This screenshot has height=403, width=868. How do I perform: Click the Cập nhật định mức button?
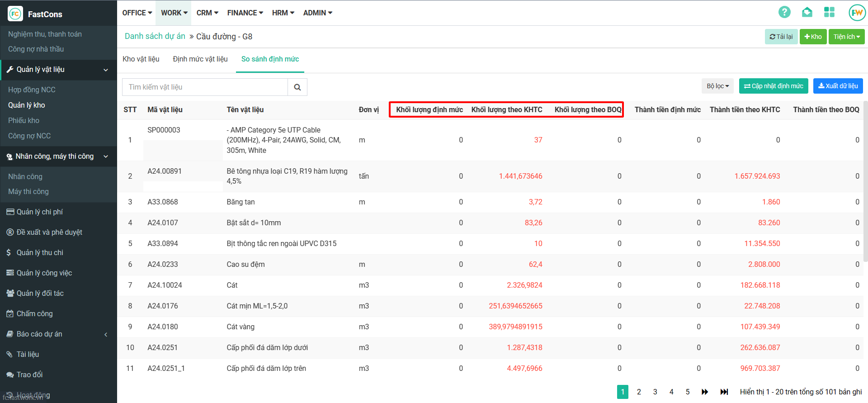pyautogui.click(x=774, y=86)
